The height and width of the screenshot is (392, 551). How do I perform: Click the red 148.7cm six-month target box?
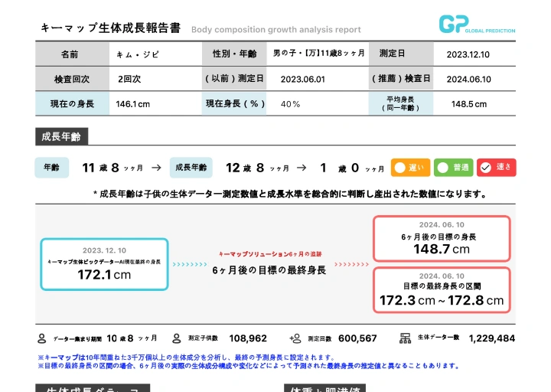click(442, 239)
